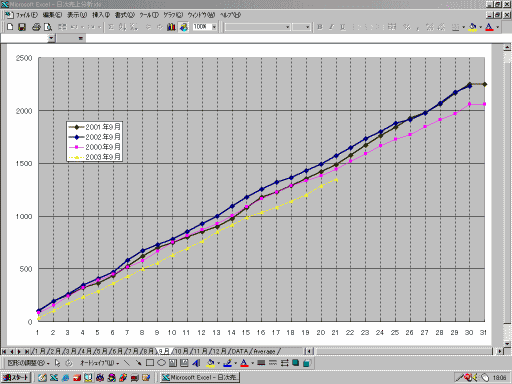Viewport: 512px width, 384px height.
Task: Toggle Underline formatting
Action: point(343,27)
